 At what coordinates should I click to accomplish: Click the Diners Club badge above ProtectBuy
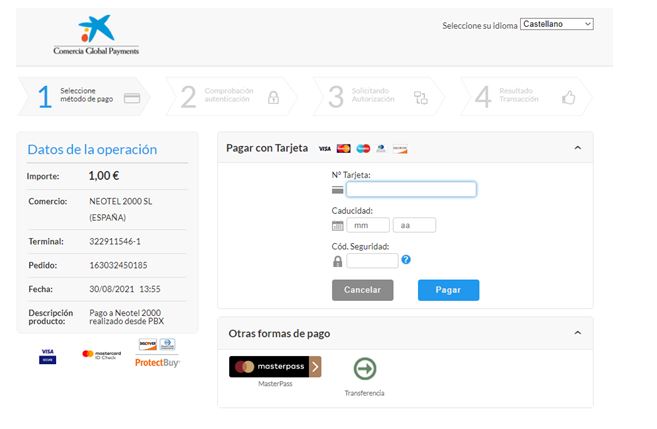coord(167,344)
